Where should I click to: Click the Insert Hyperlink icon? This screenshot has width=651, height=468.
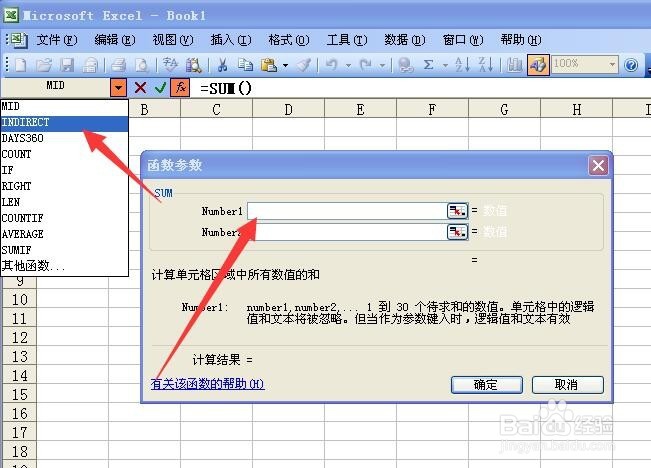405,65
